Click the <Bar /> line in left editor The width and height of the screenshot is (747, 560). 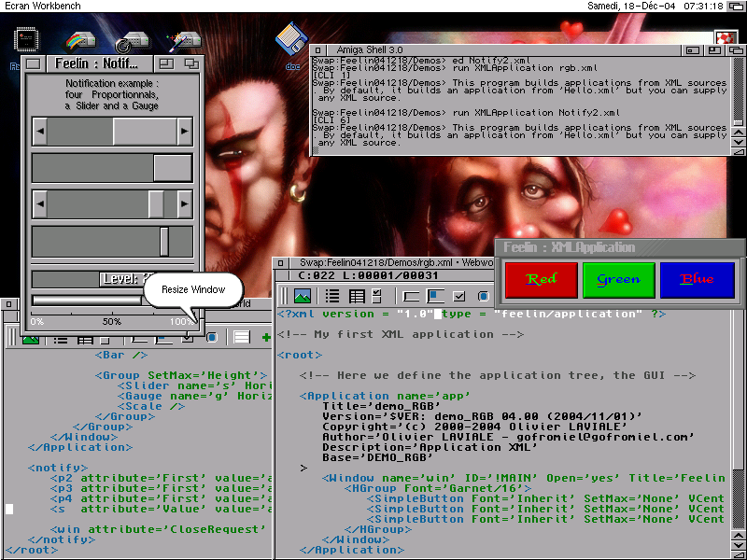[x=121, y=356]
